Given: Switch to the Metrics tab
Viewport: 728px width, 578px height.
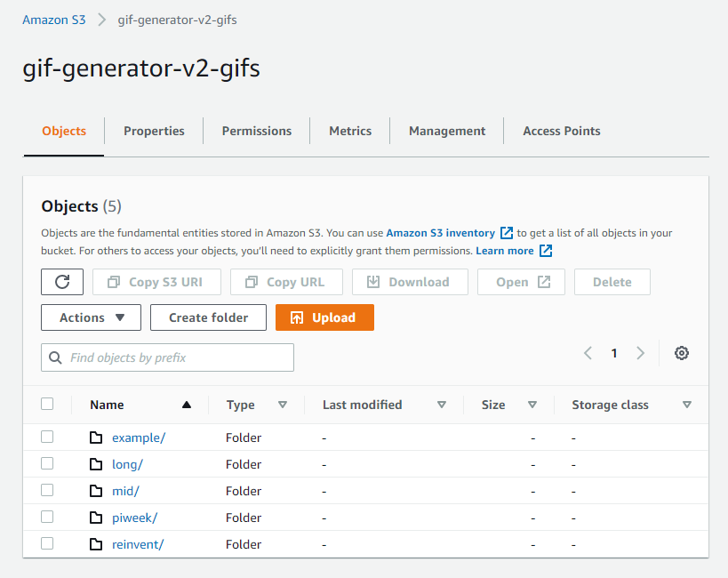Looking at the screenshot, I should 350,131.
